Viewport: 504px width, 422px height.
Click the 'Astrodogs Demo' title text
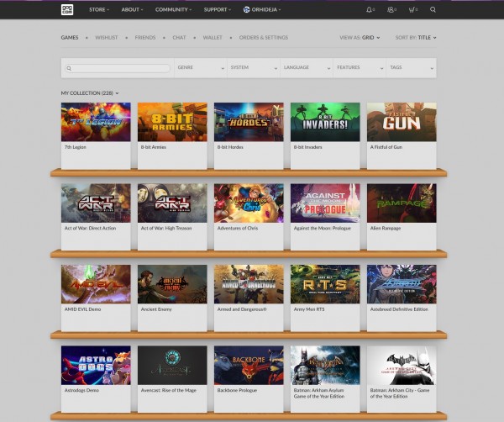[81, 390]
